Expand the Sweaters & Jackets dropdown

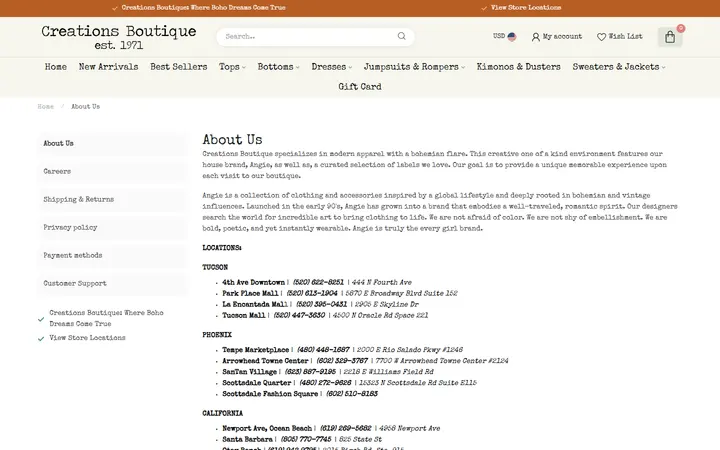[619, 67]
